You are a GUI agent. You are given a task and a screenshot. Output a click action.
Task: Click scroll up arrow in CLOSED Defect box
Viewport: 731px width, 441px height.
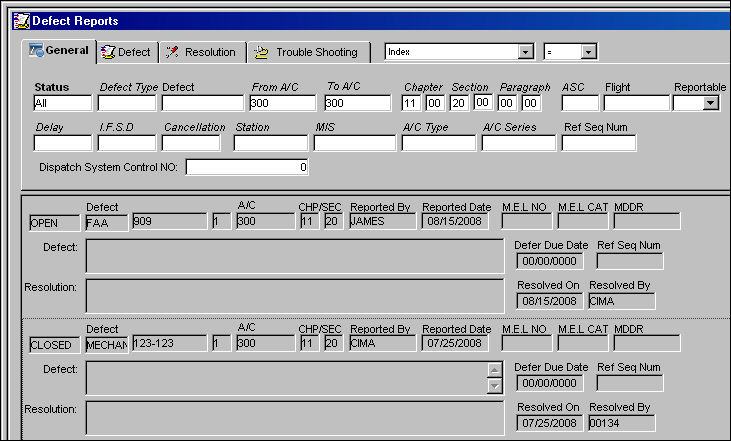pyautogui.click(x=495, y=370)
